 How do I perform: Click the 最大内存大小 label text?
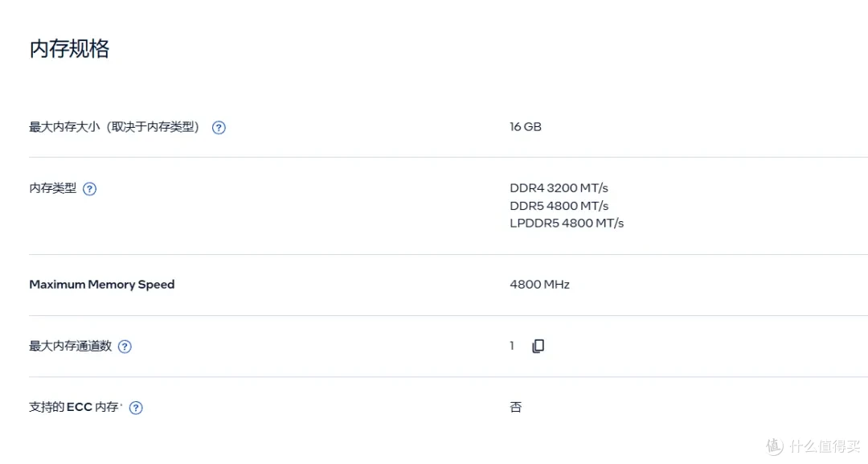tap(64, 127)
